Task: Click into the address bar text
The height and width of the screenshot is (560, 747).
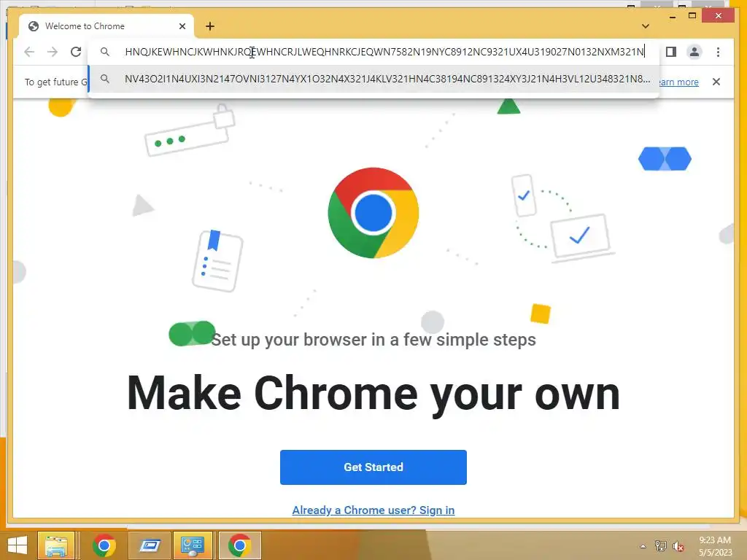Action: (x=384, y=52)
